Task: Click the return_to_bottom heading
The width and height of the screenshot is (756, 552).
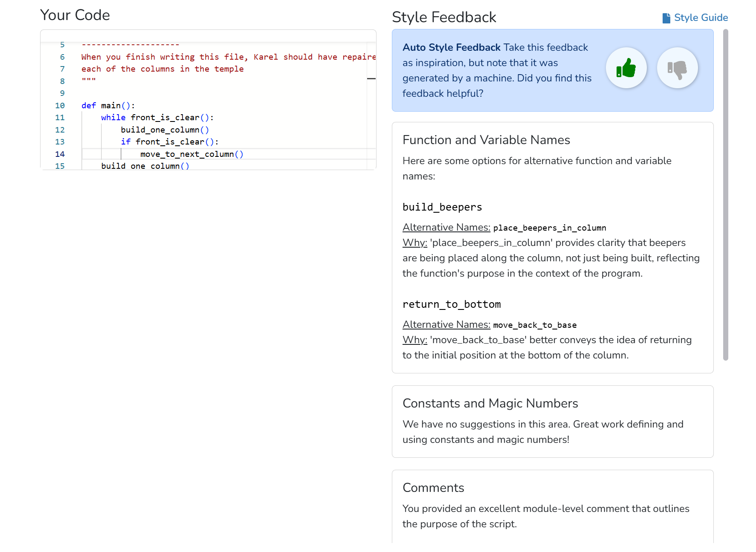Action: (x=452, y=304)
